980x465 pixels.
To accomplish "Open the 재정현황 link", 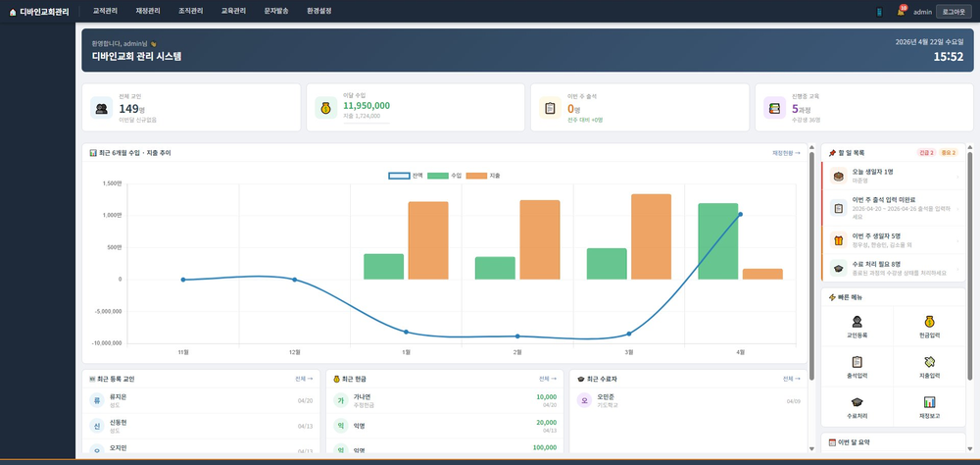I will [x=786, y=153].
